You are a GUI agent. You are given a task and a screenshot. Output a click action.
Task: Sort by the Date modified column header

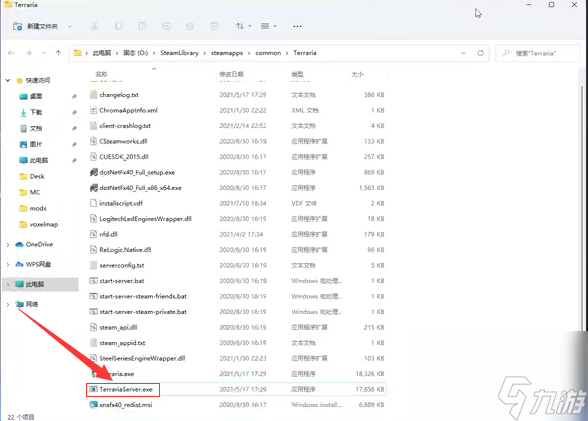pyautogui.click(x=231, y=74)
